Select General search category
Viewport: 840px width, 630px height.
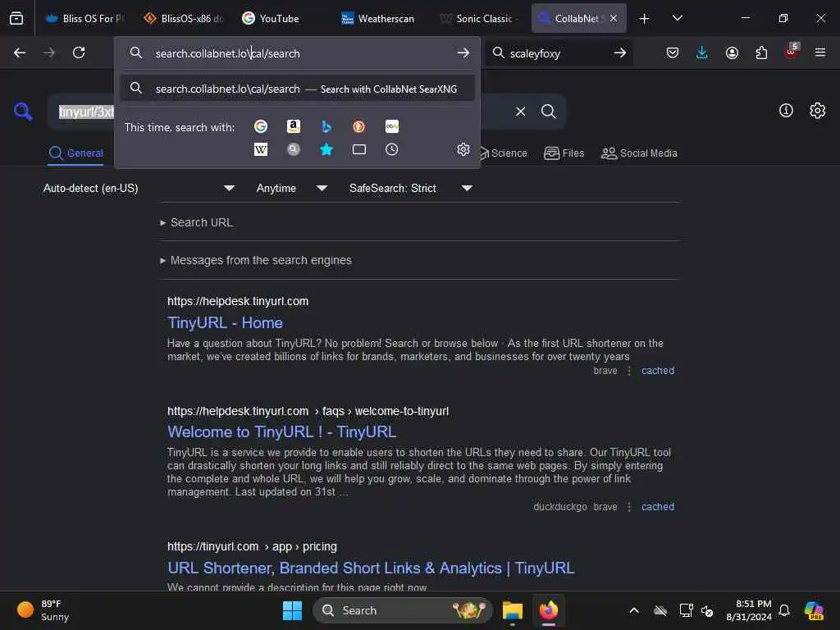coord(75,153)
